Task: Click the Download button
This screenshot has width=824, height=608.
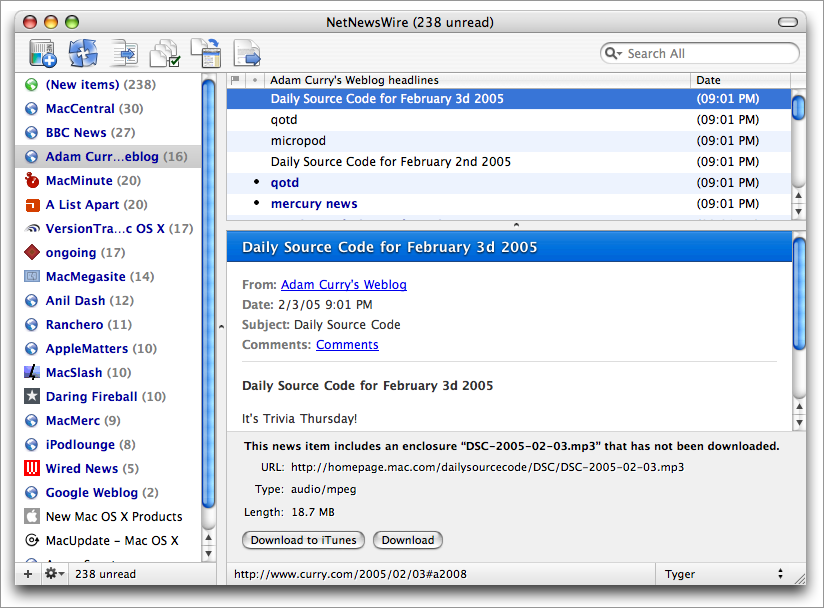Action: tap(408, 540)
